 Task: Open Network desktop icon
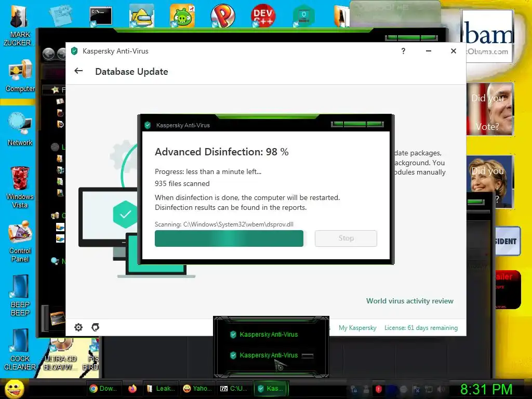coord(20,129)
